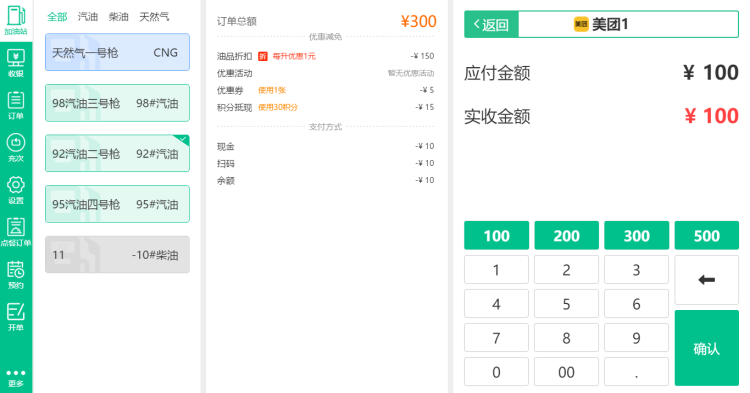
Task: Choose the quick amount 500 button
Action: pos(706,235)
